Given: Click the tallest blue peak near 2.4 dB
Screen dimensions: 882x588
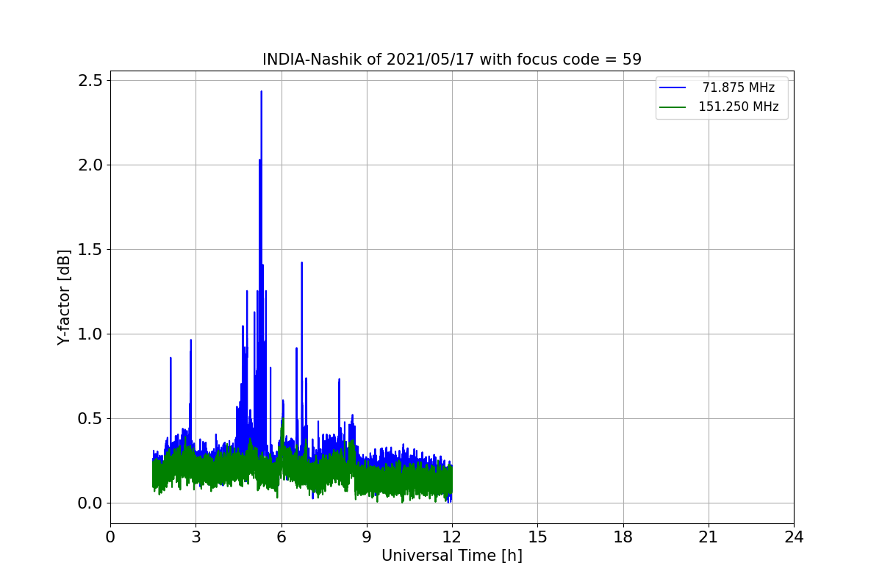Looking at the screenshot, I should click(261, 93).
